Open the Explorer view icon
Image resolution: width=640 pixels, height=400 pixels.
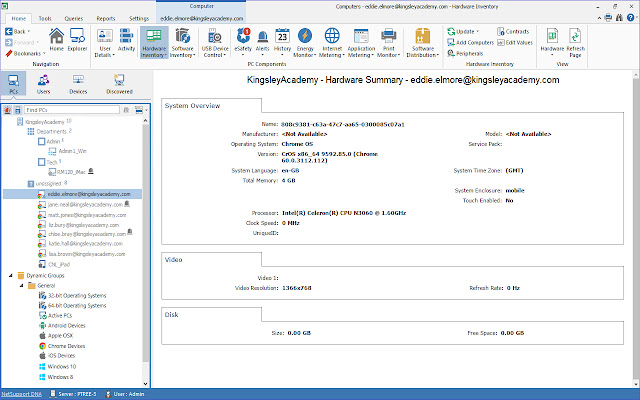(77, 40)
